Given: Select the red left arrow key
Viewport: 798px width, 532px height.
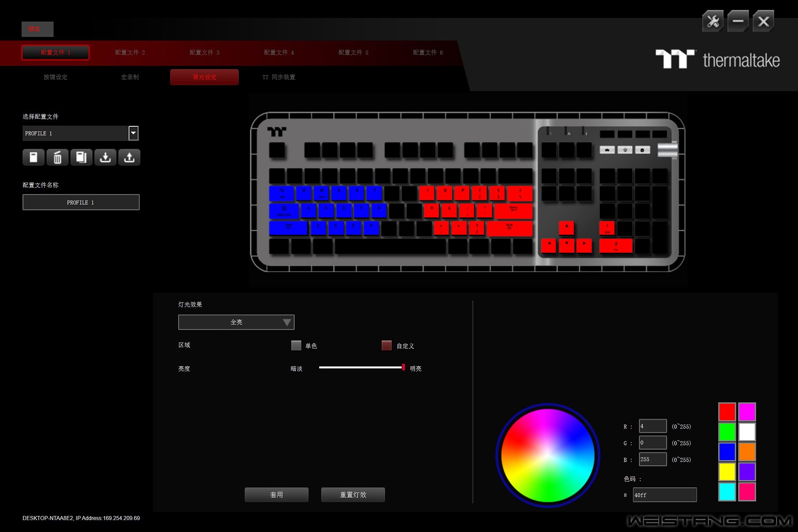Looking at the screenshot, I should tap(549, 246).
